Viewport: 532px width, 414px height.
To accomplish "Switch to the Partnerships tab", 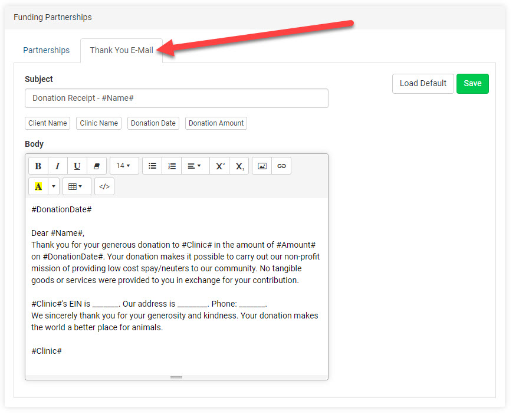I will tap(46, 51).
